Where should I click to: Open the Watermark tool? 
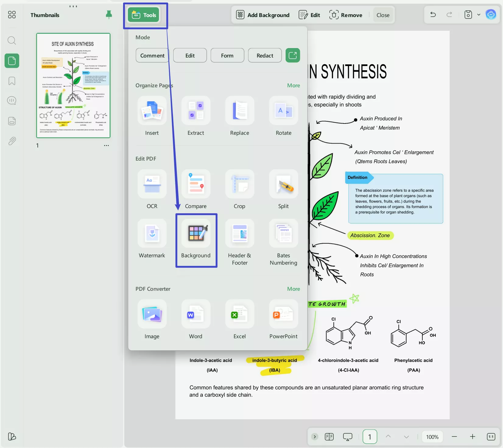(152, 234)
